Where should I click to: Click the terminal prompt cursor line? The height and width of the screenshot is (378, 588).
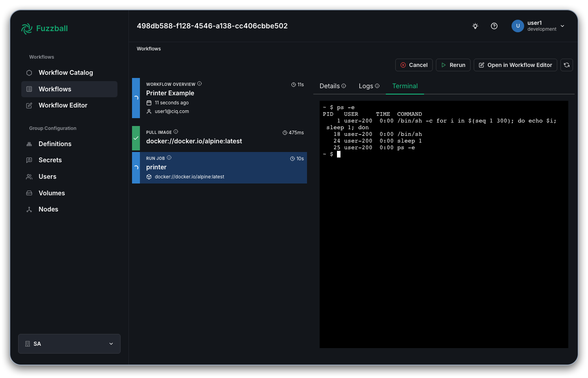coord(332,154)
